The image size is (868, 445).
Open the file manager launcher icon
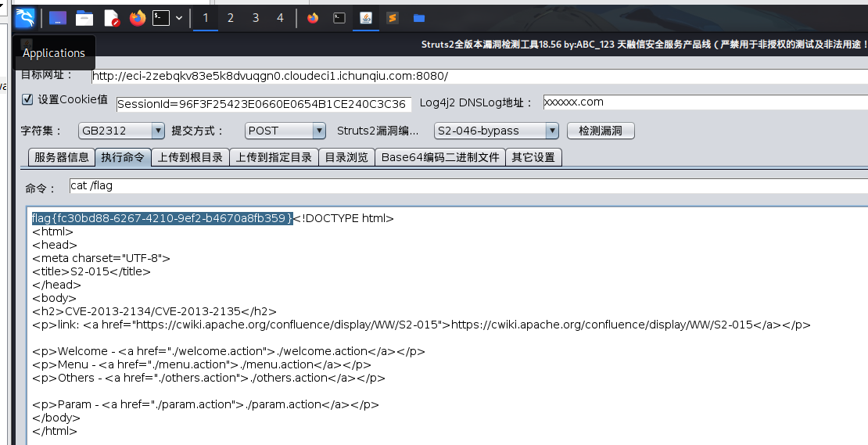84,18
